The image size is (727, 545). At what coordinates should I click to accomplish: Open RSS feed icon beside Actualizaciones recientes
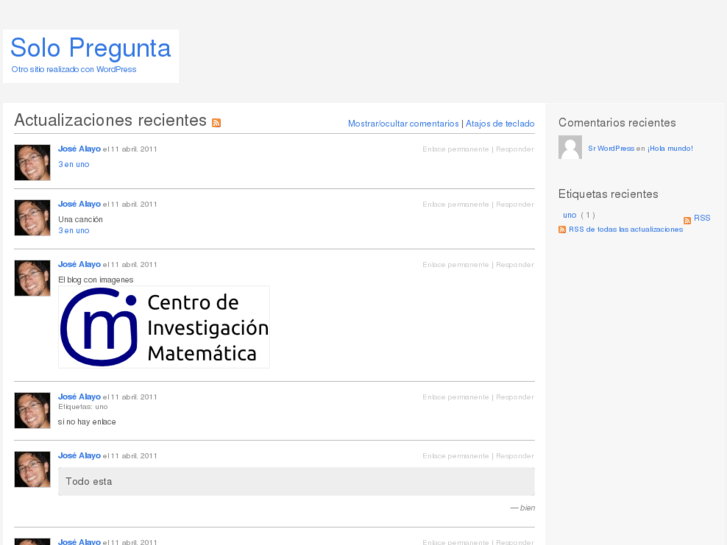216,122
